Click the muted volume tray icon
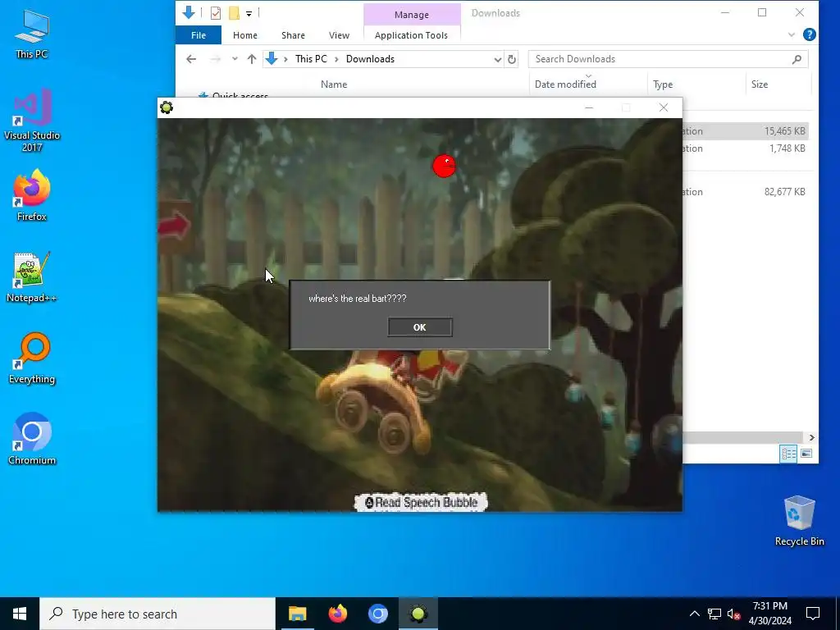The image size is (840, 630). coord(733,614)
